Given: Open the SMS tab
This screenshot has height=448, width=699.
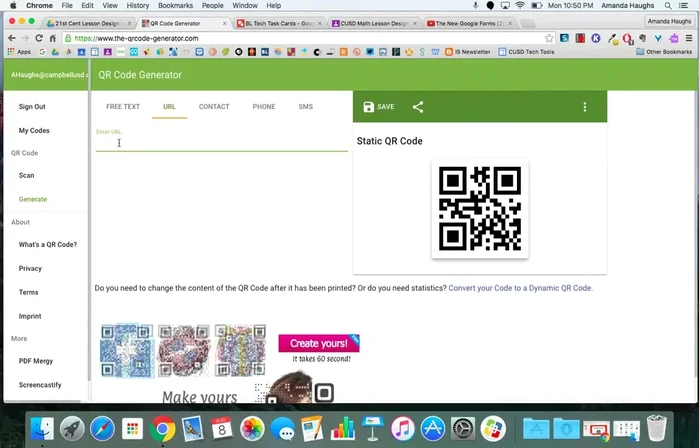Looking at the screenshot, I should (305, 106).
